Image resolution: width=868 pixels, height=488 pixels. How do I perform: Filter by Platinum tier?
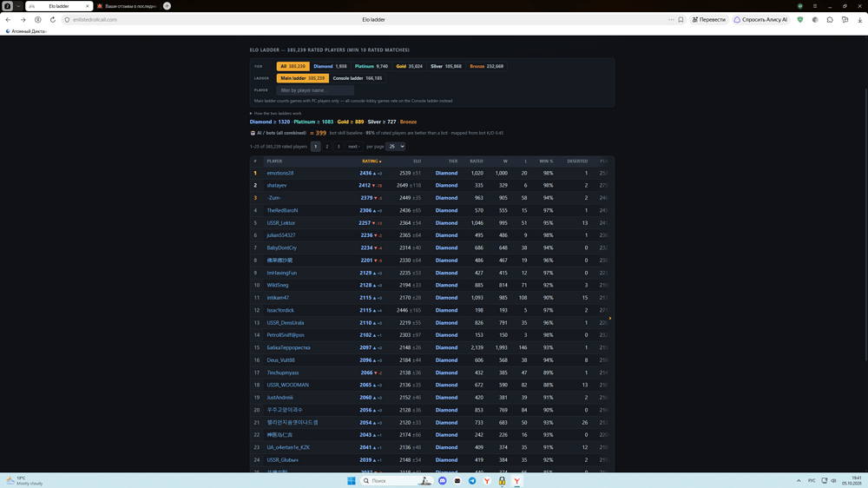(371, 66)
